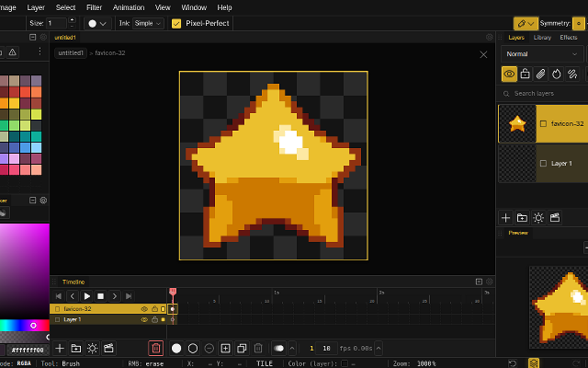The width and height of the screenshot is (588, 368).
Task: Click the flame icon in Layers panel toolbar
Action: pyautogui.click(x=557, y=74)
